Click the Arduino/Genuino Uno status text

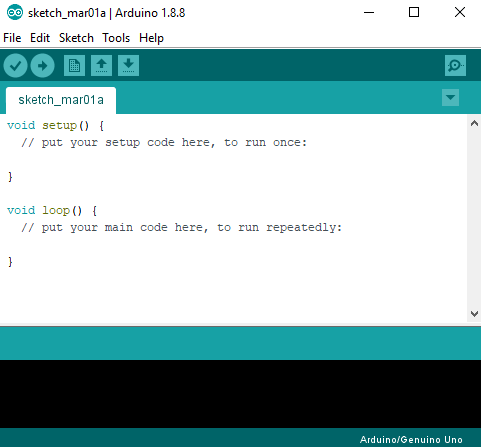(x=411, y=440)
